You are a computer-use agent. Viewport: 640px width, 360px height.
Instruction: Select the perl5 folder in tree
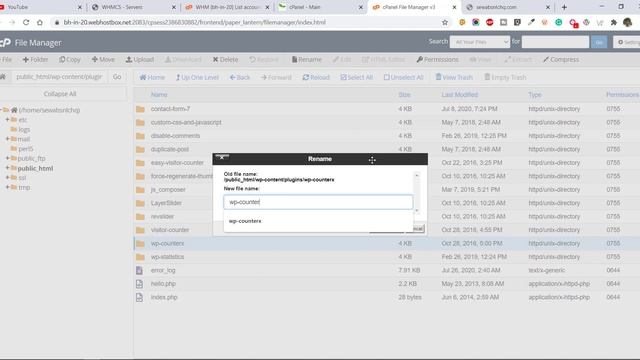[x=26, y=149]
